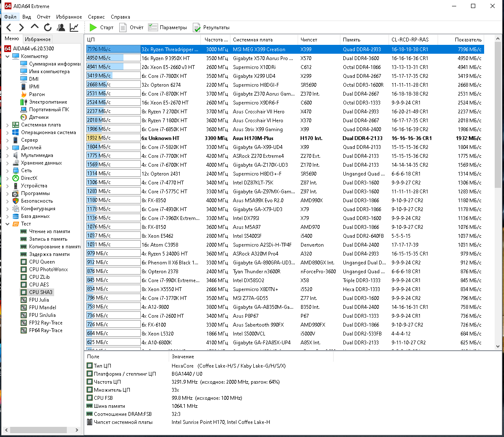Click the 1932 МБ/с highlighted result bar

[113, 138]
